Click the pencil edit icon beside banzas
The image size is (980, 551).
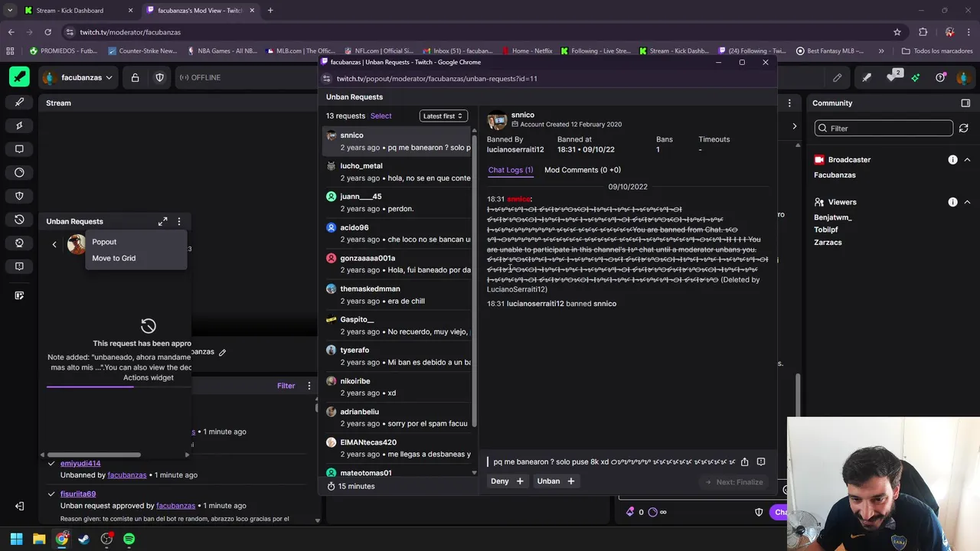pyautogui.click(x=222, y=352)
